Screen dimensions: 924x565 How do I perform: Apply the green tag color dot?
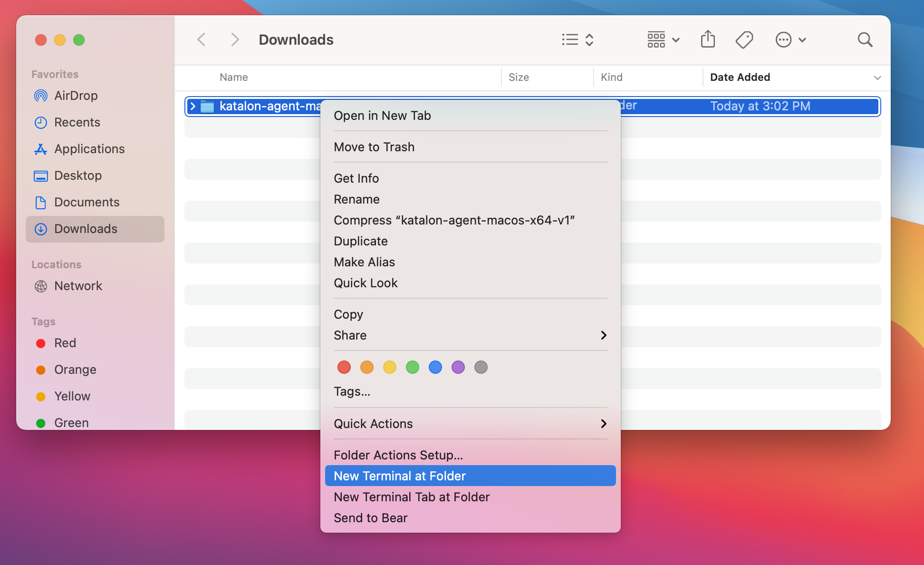click(x=412, y=367)
